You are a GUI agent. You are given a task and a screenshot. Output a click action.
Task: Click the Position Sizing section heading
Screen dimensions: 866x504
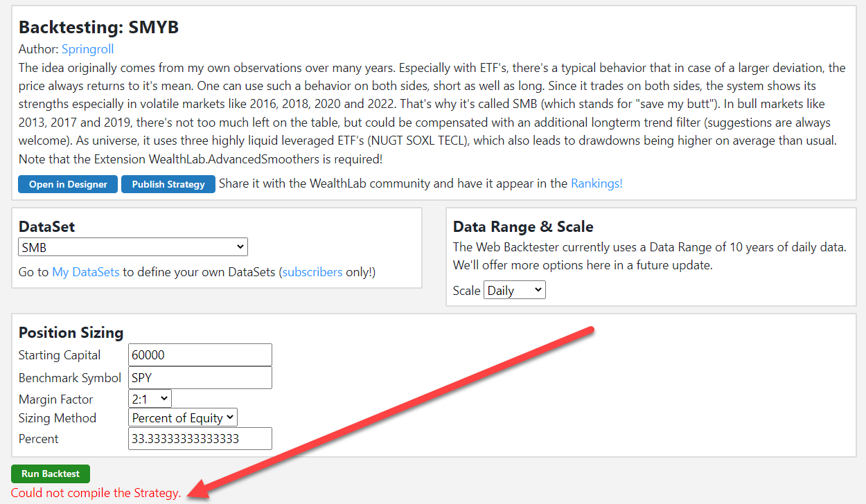coord(71,332)
